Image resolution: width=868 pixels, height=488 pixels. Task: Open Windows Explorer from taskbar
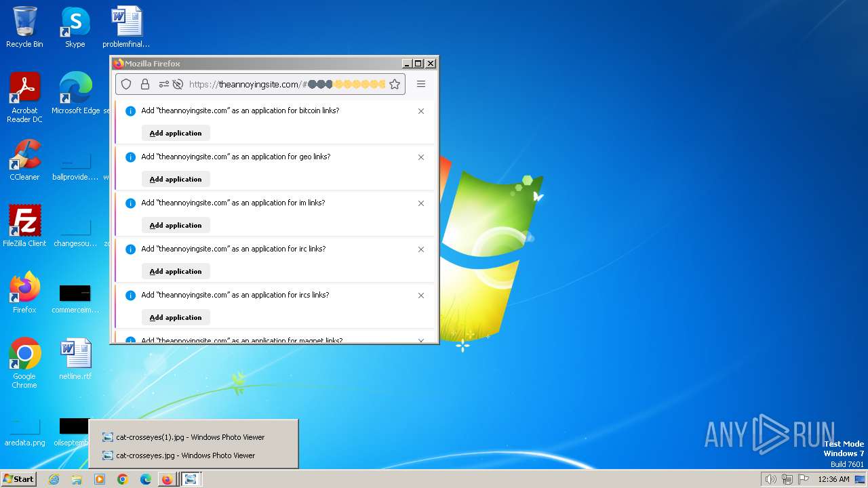coord(77,479)
